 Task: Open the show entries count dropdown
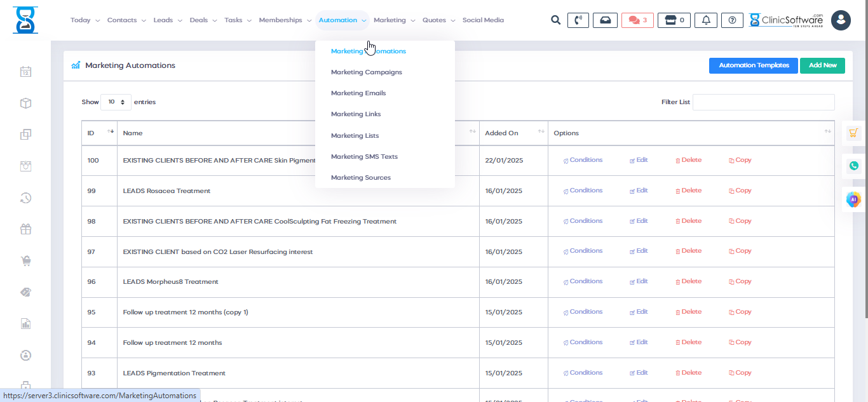[116, 102]
